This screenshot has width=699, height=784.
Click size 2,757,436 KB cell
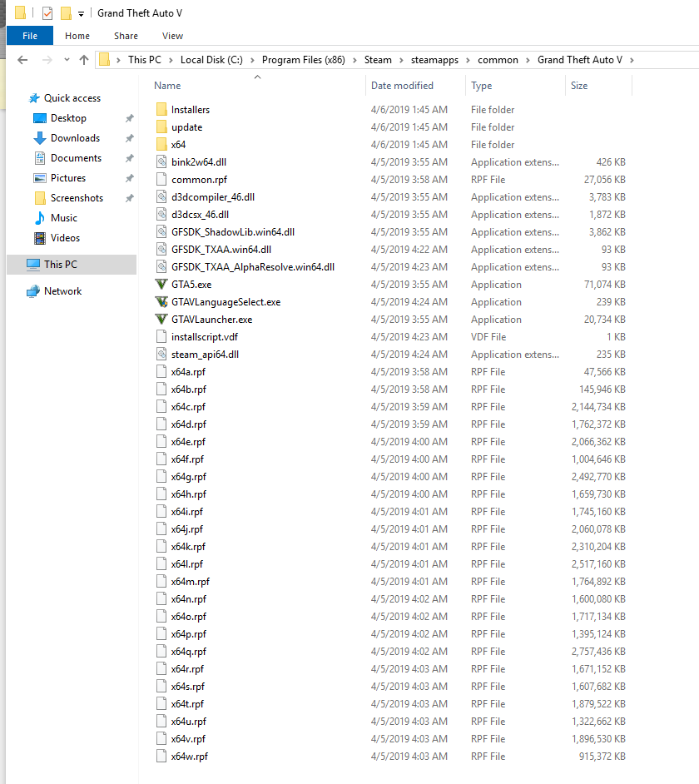(x=598, y=652)
